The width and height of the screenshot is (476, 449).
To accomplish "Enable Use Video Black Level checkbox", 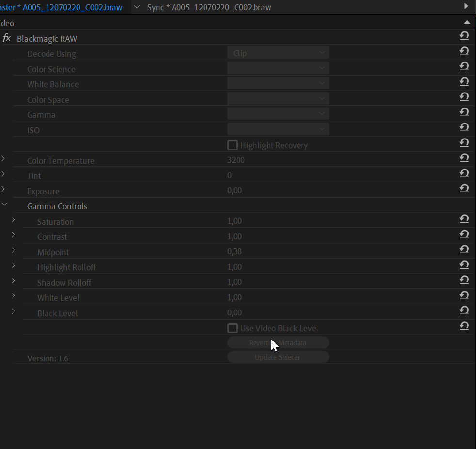I will pos(233,328).
